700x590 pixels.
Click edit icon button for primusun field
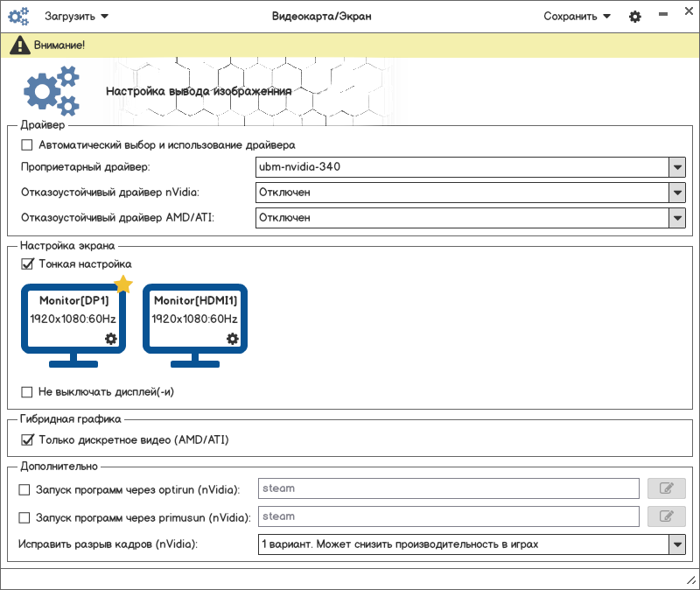click(x=667, y=516)
